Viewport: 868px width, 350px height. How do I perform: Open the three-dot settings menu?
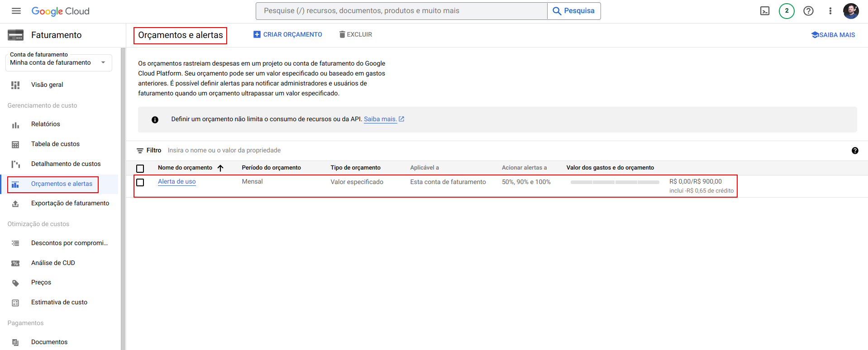point(830,11)
